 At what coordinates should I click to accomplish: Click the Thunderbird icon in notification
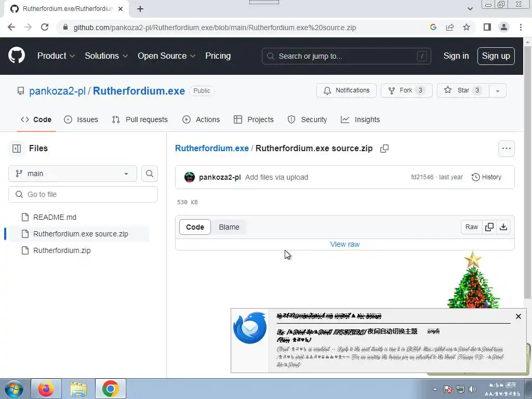250,328
